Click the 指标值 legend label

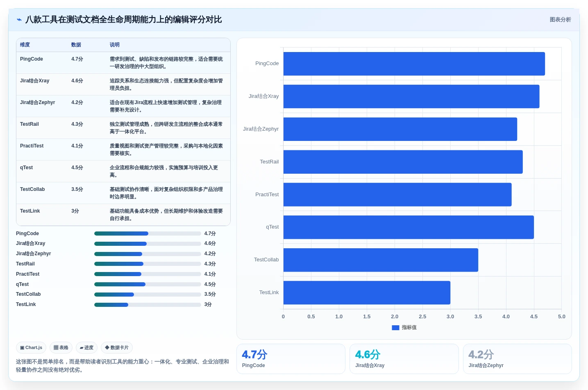point(409,328)
